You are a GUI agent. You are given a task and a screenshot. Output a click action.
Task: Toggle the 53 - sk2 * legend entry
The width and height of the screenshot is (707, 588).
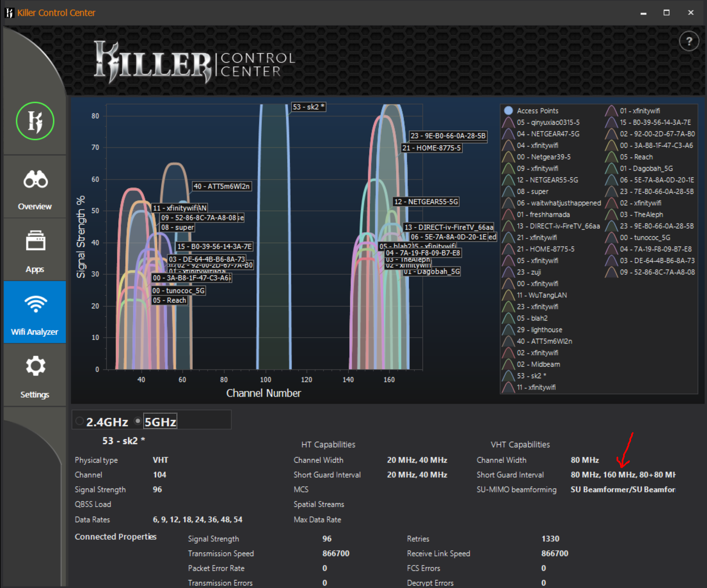click(531, 376)
